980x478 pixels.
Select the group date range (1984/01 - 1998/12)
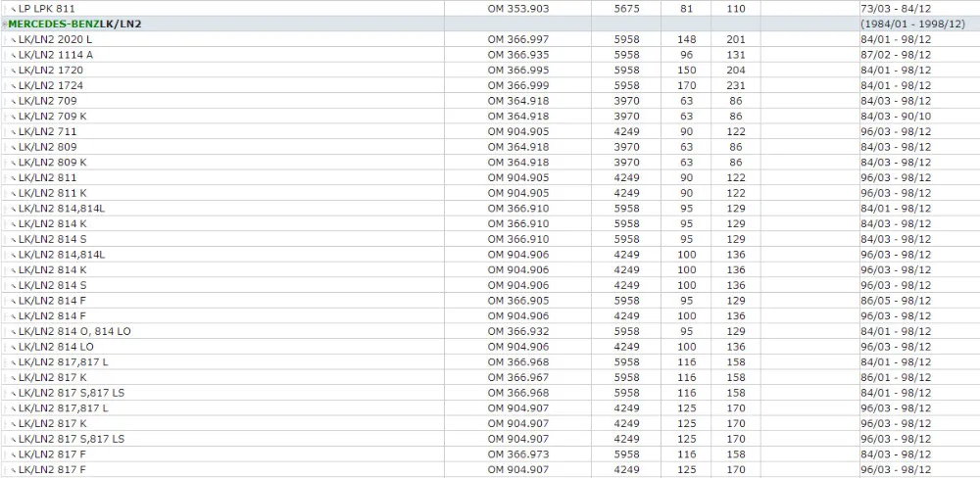tap(912, 24)
